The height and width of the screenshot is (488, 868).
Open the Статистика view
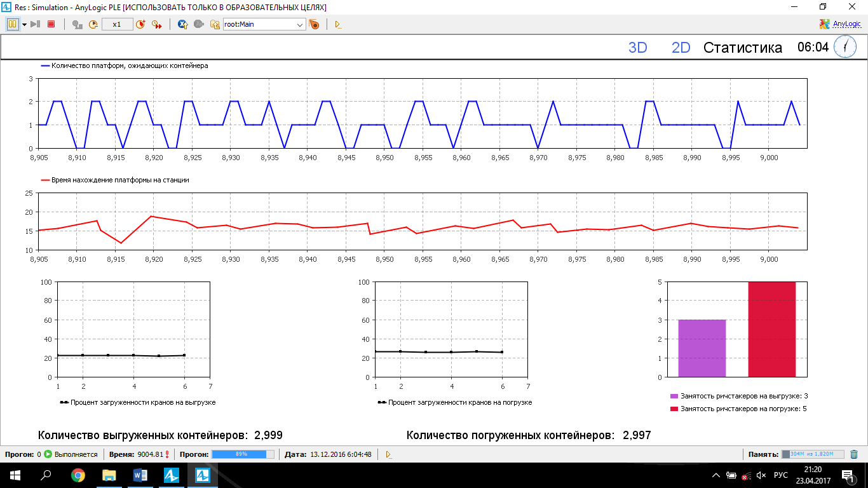click(x=742, y=48)
